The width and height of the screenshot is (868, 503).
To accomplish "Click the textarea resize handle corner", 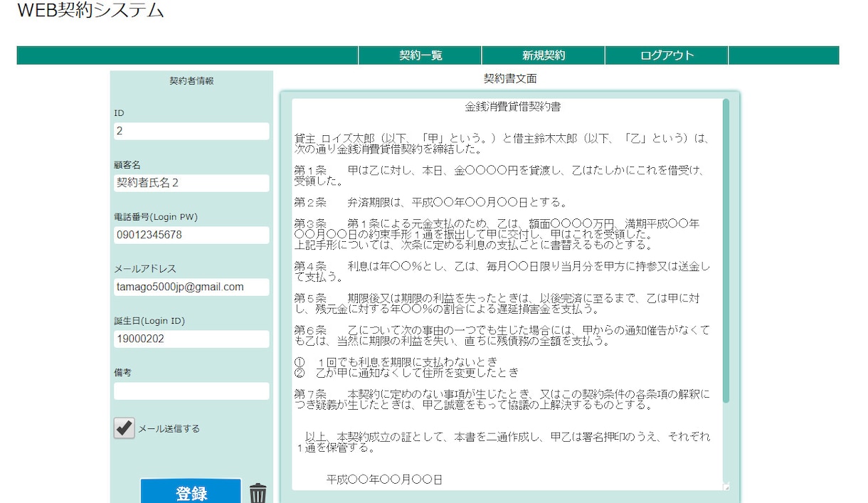I will (726, 487).
